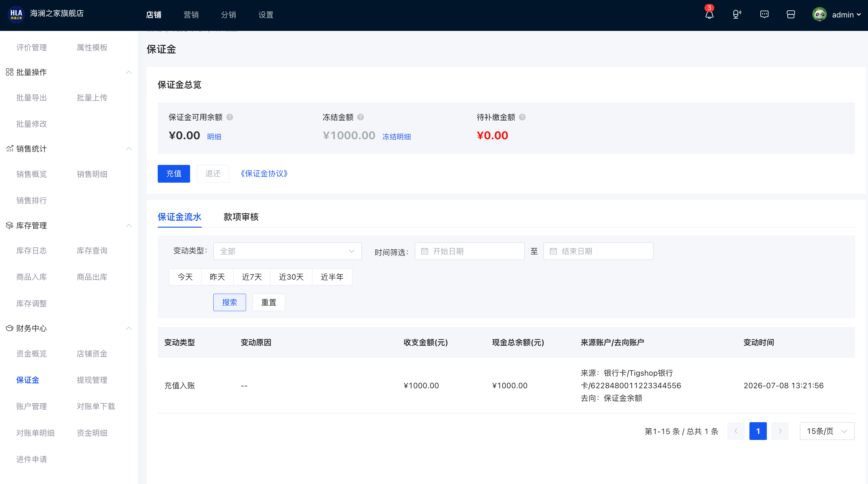Click help icon beside 保证金可用余额

230,117
